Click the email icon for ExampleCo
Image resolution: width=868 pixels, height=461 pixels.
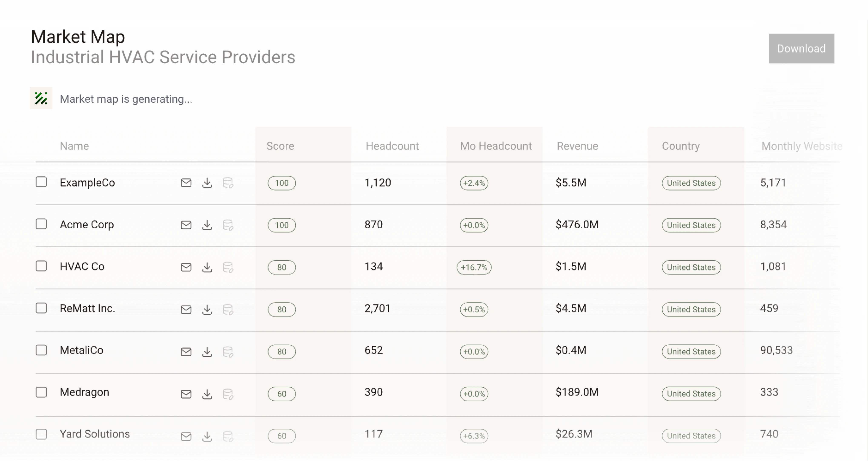pyautogui.click(x=186, y=183)
